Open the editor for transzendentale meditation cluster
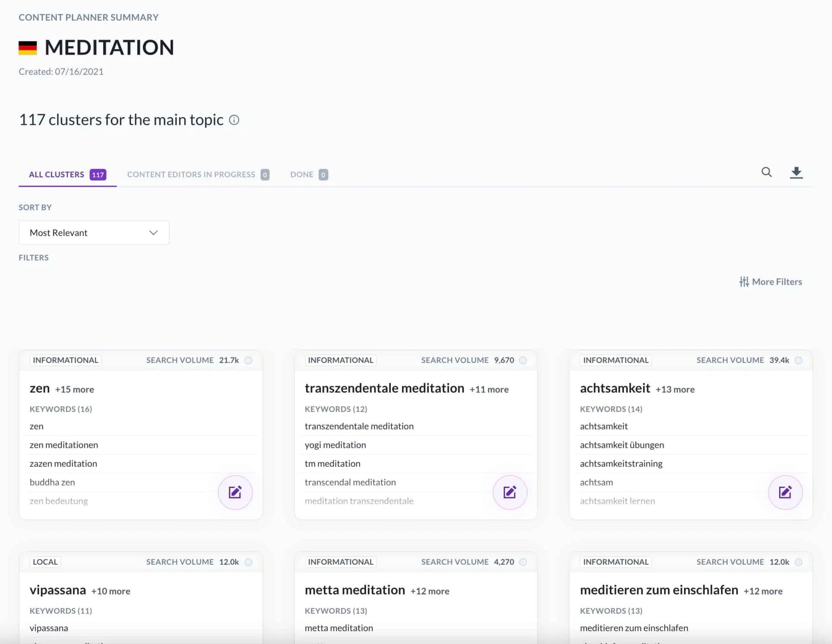832x644 pixels. pyautogui.click(x=510, y=492)
